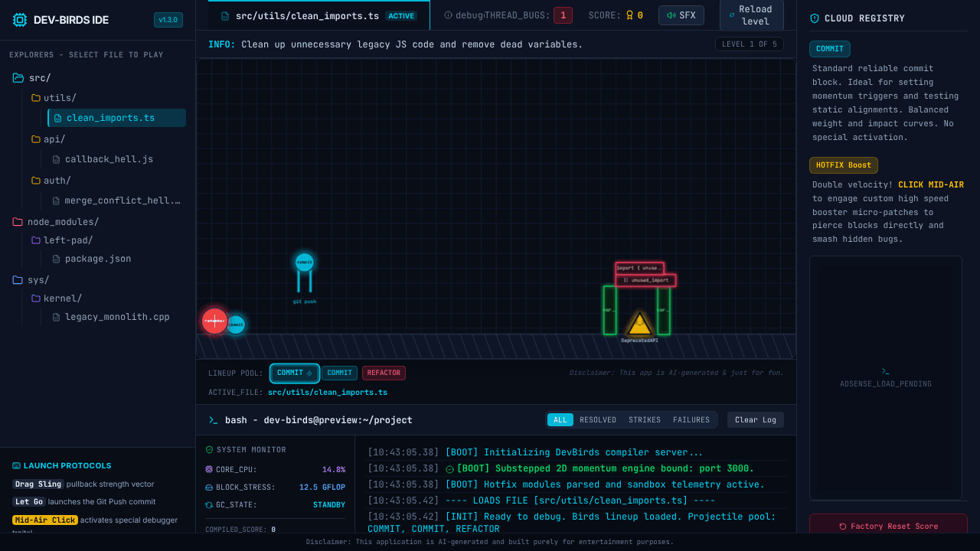Image resolution: width=980 pixels, height=551 pixels.
Task: Click the 12.5 GFLOP value
Action: pos(322,487)
